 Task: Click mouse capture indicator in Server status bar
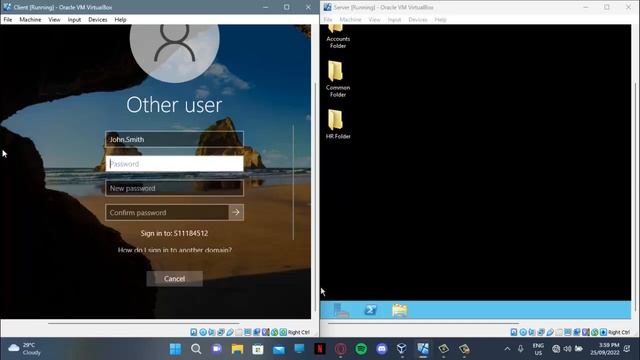coord(595,332)
